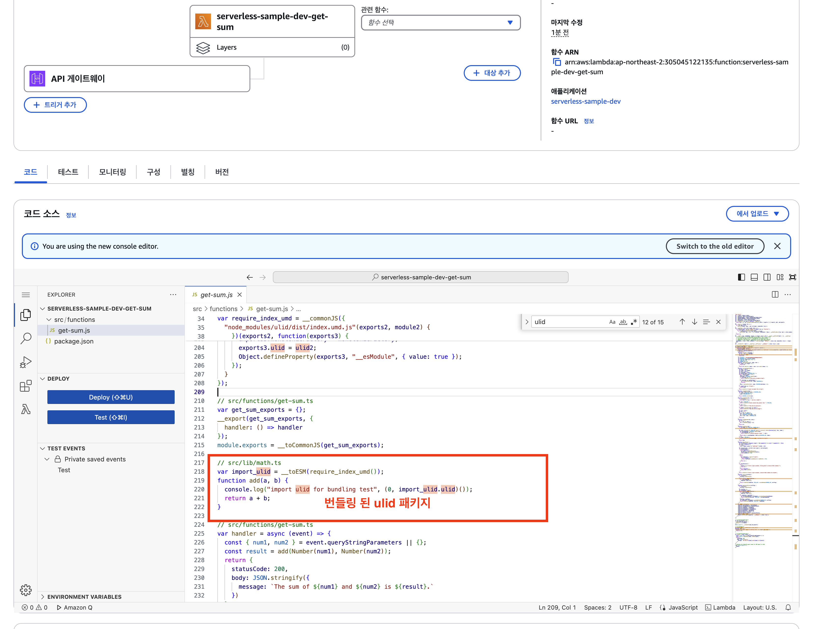Click the Explorer files icon
The width and height of the screenshot is (840, 629).
[26, 314]
